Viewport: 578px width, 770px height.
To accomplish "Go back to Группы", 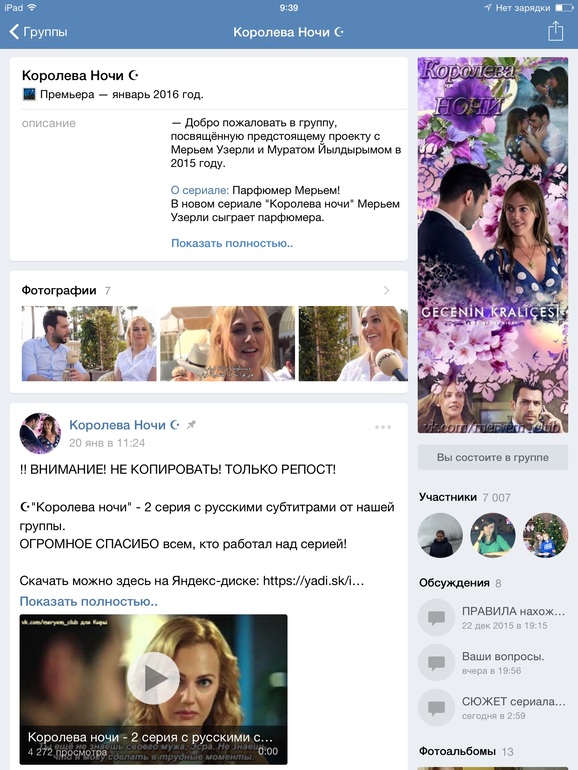I will [38, 32].
